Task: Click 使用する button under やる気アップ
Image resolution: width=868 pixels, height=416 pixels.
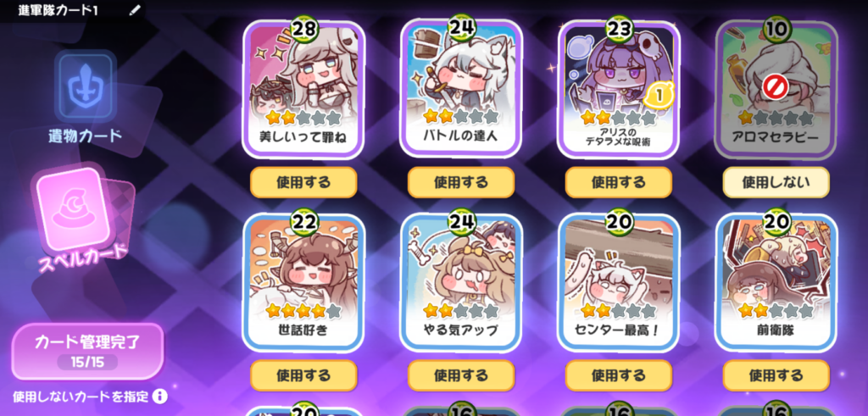Action: click(x=461, y=375)
